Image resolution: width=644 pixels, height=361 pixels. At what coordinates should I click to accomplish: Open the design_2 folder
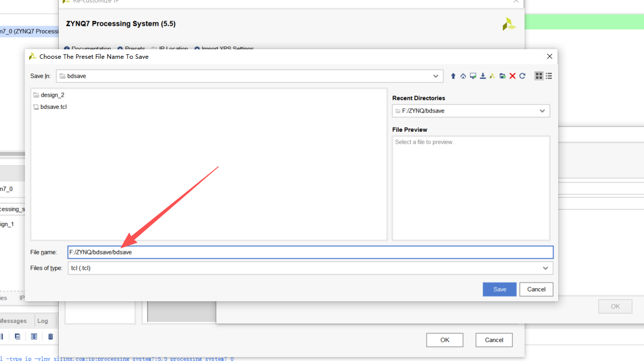tap(48, 95)
